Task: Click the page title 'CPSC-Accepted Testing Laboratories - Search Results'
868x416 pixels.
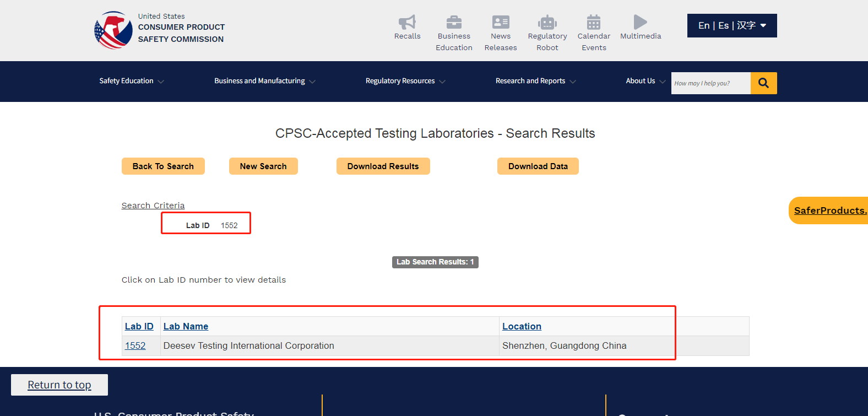Action: pyautogui.click(x=435, y=133)
